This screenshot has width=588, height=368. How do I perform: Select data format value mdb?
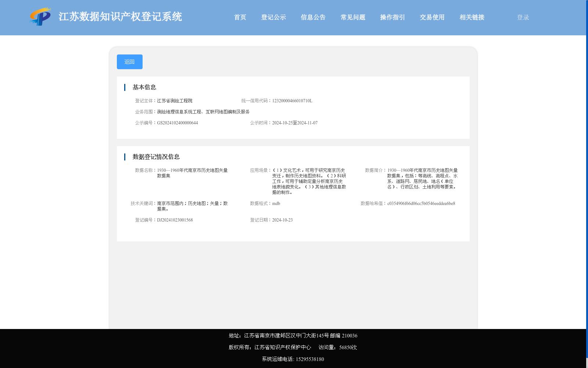point(276,204)
